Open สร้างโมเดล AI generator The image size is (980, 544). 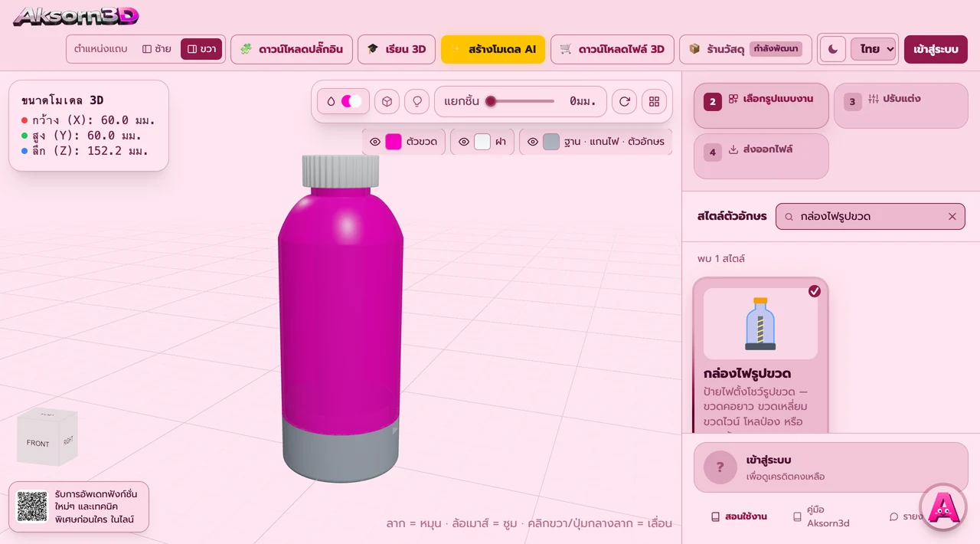click(493, 49)
